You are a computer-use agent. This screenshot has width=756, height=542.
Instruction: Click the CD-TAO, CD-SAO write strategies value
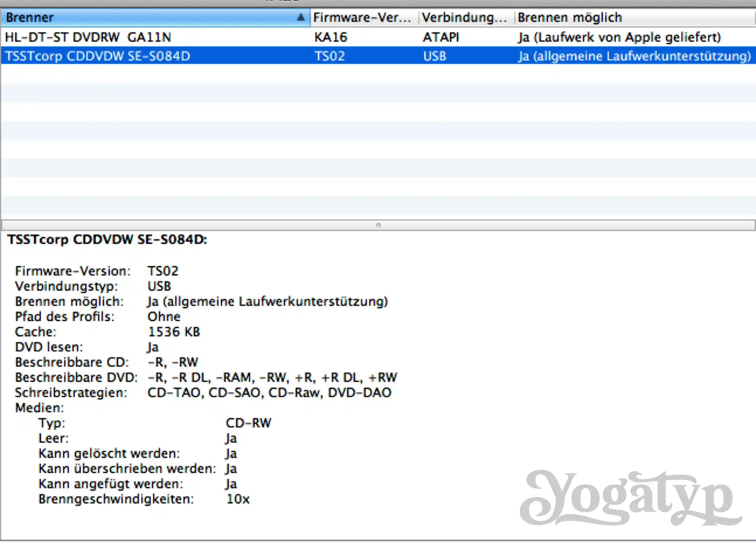(269, 393)
